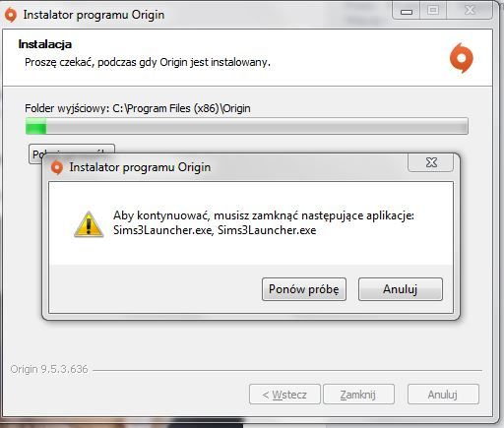This screenshot has height=428, width=504.
Task: Click the Instalacja header title
Action: (45, 44)
